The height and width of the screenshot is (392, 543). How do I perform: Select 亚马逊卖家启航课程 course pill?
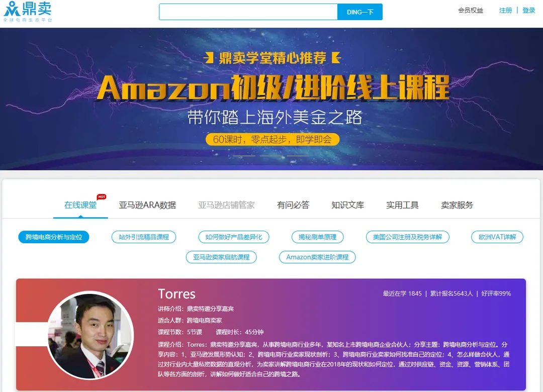[x=221, y=257]
